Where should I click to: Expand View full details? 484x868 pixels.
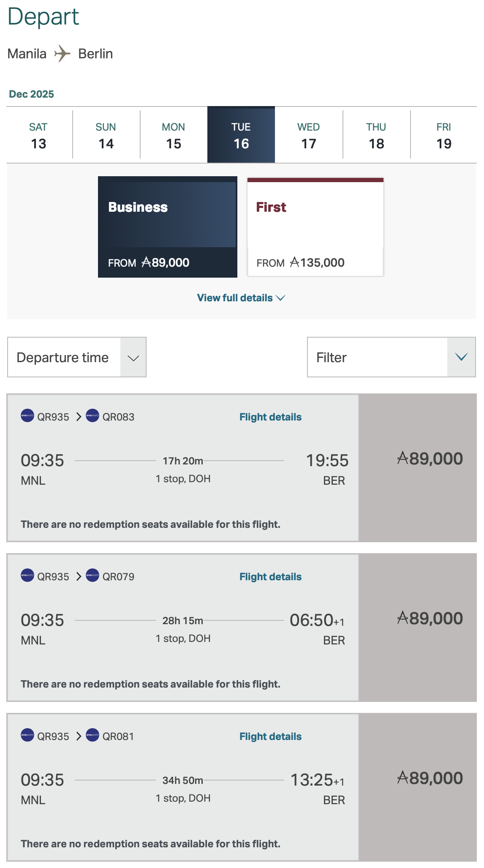(x=241, y=298)
